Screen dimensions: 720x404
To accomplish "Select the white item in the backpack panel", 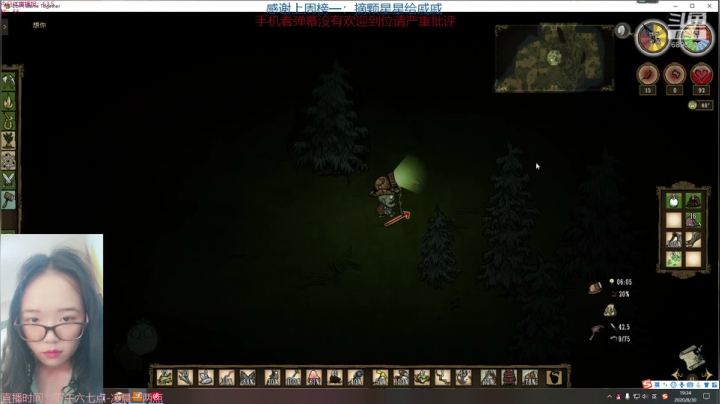I will click(x=674, y=201).
